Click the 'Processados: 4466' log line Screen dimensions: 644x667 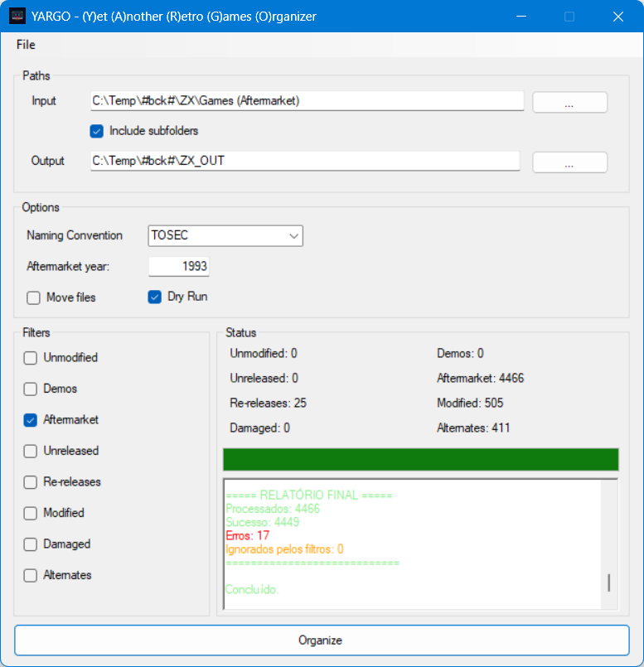[x=273, y=509]
